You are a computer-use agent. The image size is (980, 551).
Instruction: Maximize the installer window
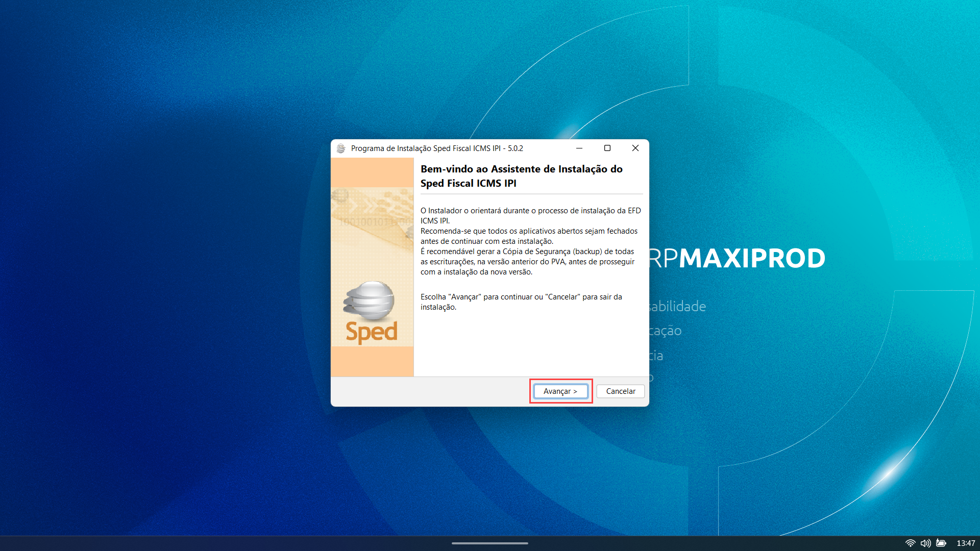[x=607, y=148]
